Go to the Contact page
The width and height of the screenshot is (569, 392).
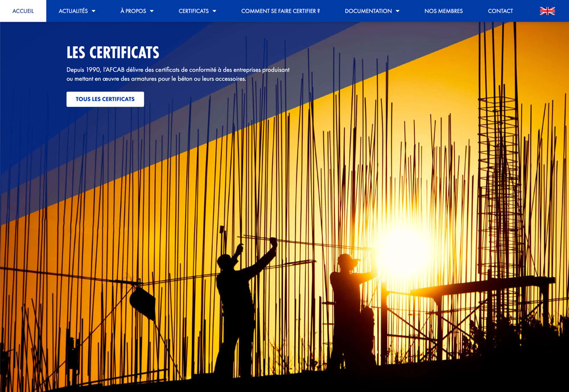click(500, 11)
